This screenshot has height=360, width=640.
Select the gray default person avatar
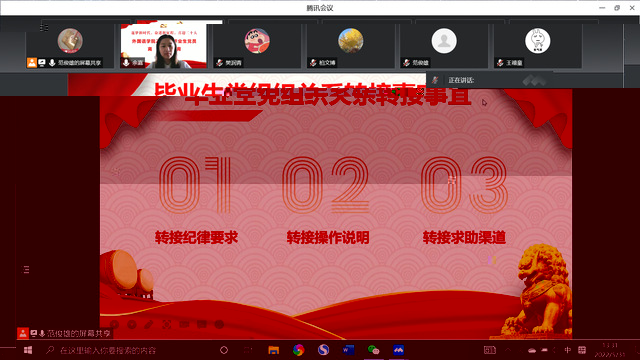(444, 41)
